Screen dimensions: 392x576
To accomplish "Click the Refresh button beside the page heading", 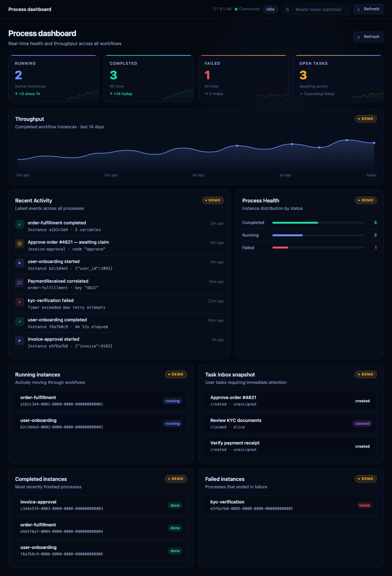I will 368,37.
